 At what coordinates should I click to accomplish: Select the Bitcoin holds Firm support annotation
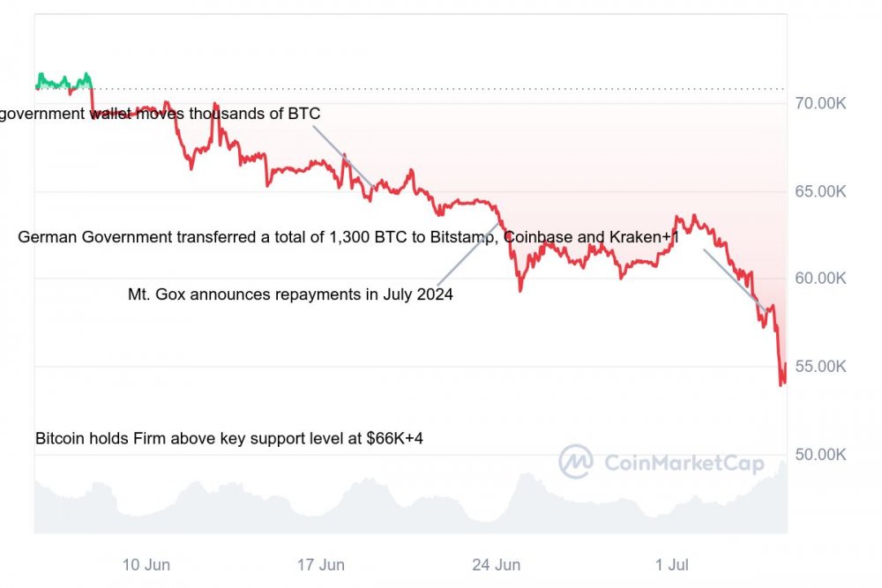(x=229, y=438)
